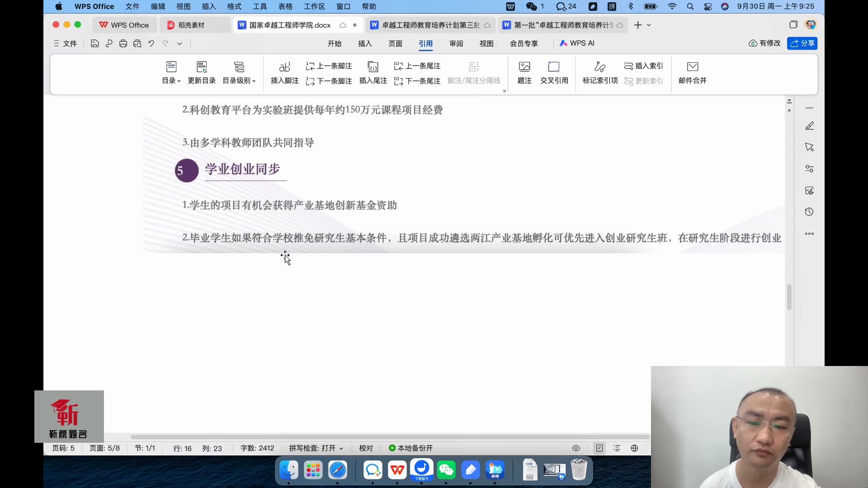Open more options (three dots) in right sidebar
This screenshot has width=868, height=488.
tap(809, 234)
